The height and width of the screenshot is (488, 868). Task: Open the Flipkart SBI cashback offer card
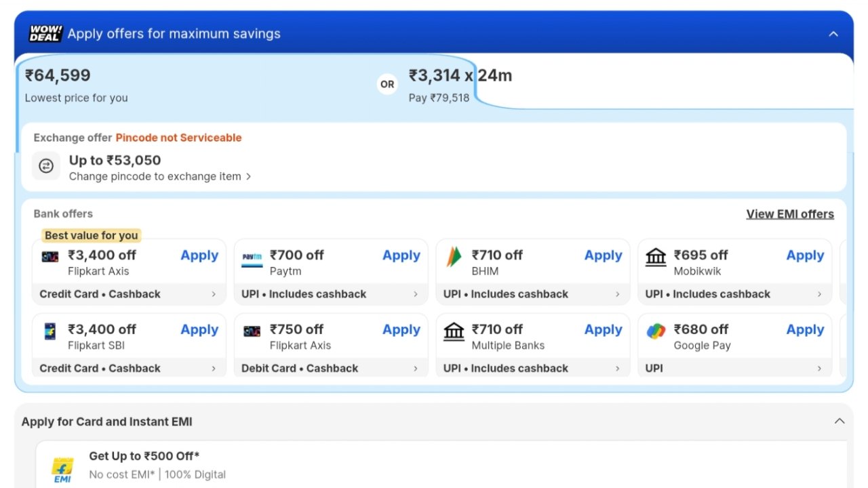coord(129,368)
